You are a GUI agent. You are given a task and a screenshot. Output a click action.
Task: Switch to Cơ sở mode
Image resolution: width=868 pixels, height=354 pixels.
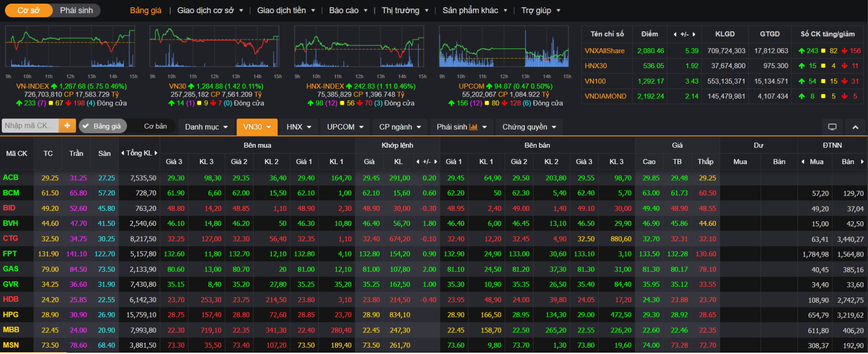click(28, 10)
